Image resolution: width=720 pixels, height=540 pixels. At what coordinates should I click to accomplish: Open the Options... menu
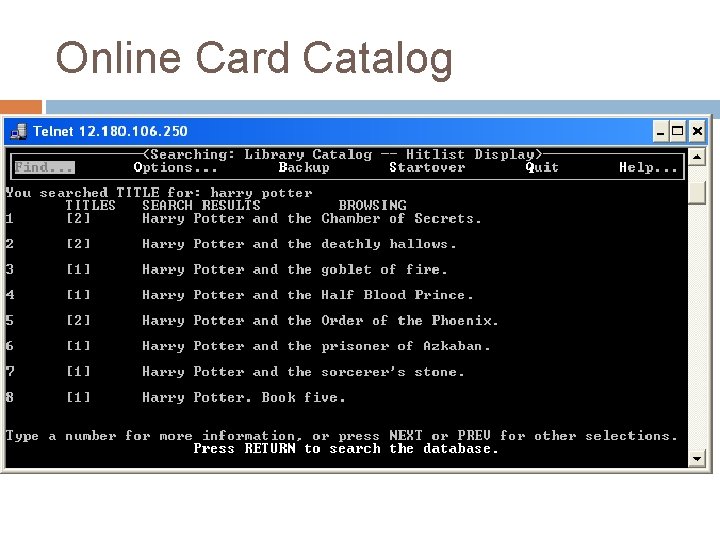click(x=175, y=168)
